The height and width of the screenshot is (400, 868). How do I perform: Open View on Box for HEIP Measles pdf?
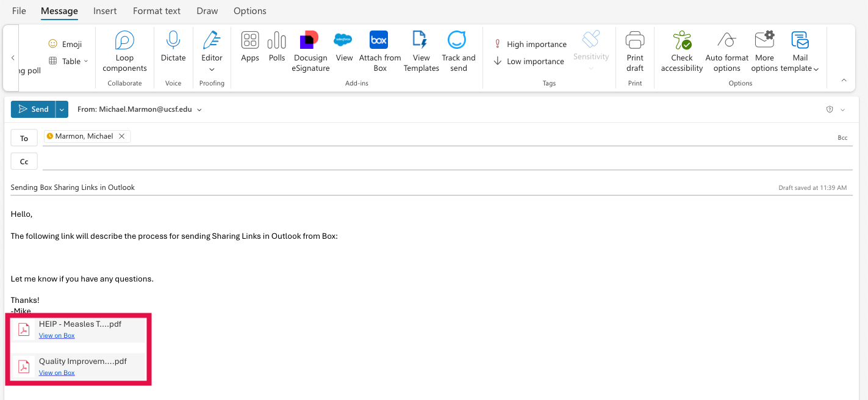tap(57, 335)
